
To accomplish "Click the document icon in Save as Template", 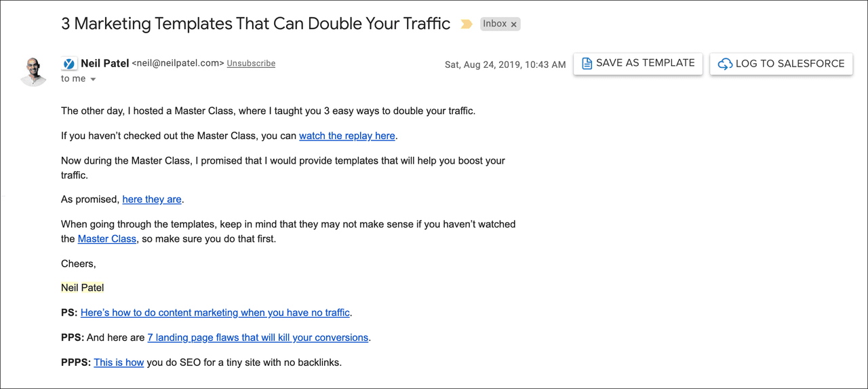I will tap(587, 63).
